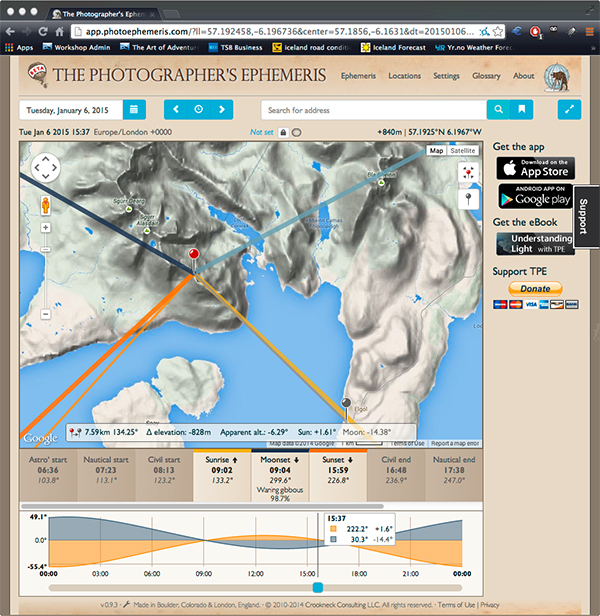
Task: Toggle the grey secondary pin button
Action: coord(468,199)
